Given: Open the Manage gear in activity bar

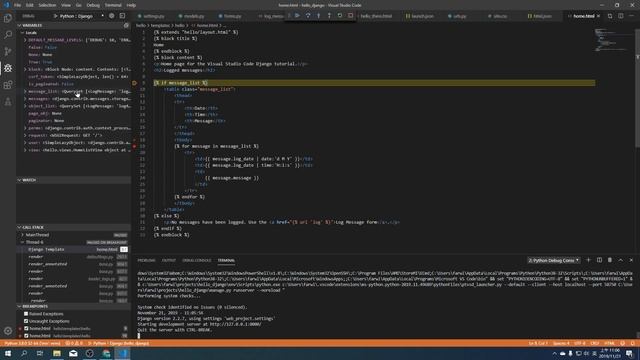Looking at the screenshot, I should [8, 331].
